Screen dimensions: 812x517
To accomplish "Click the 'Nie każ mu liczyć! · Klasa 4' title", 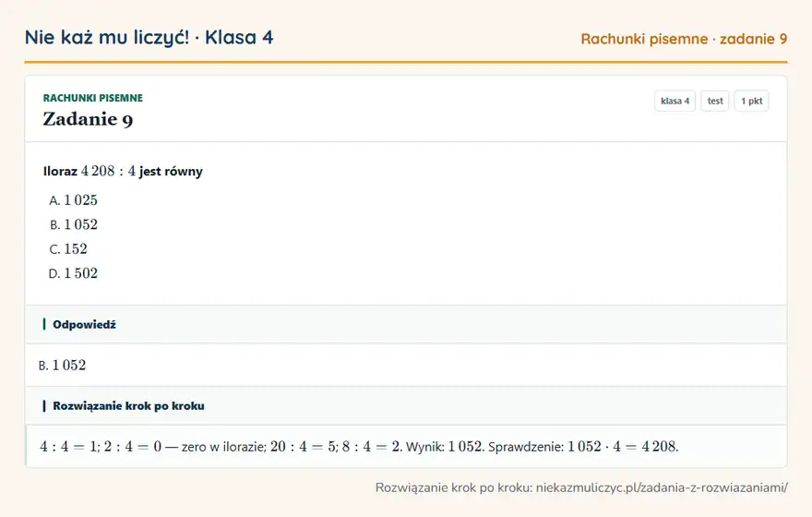I will (149, 38).
